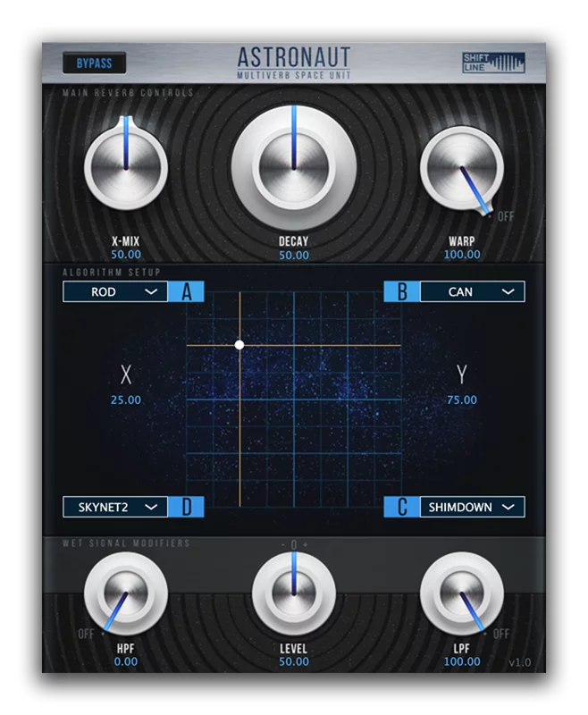Click the blue C slot label
The image size is (588, 715).
pos(401,507)
